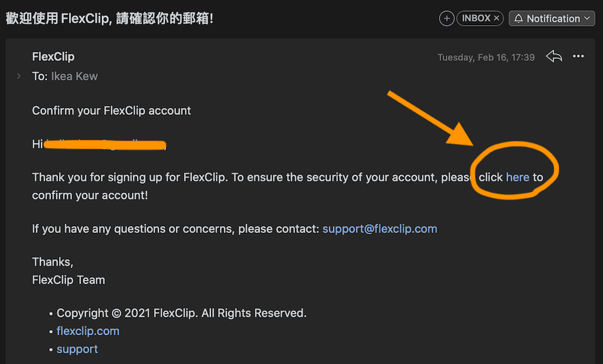603x364 pixels.
Task: Click the email subject line at top
Action: click(x=110, y=18)
